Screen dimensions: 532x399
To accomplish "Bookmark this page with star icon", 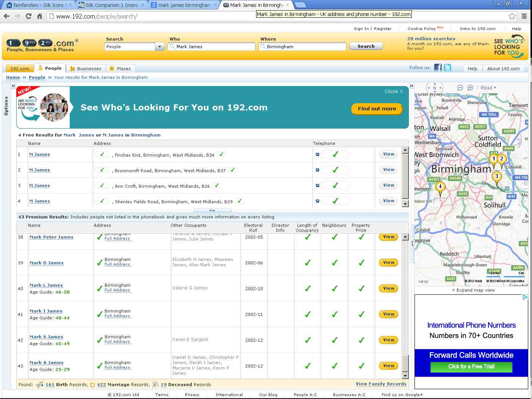I will (512, 16).
